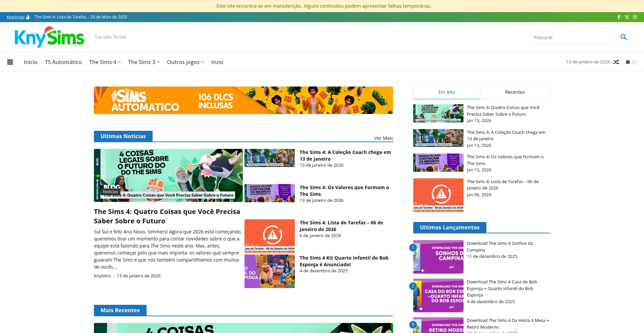Image resolution: width=644 pixels, height=333 pixels.
Task: Open Coleção Coach headline in Ultimas Notícias
Action: click(345, 156)
